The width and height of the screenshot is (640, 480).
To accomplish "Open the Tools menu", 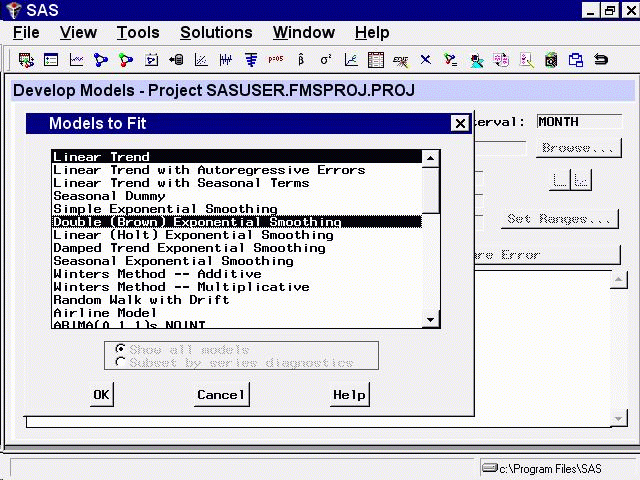I will click(138, 33).
